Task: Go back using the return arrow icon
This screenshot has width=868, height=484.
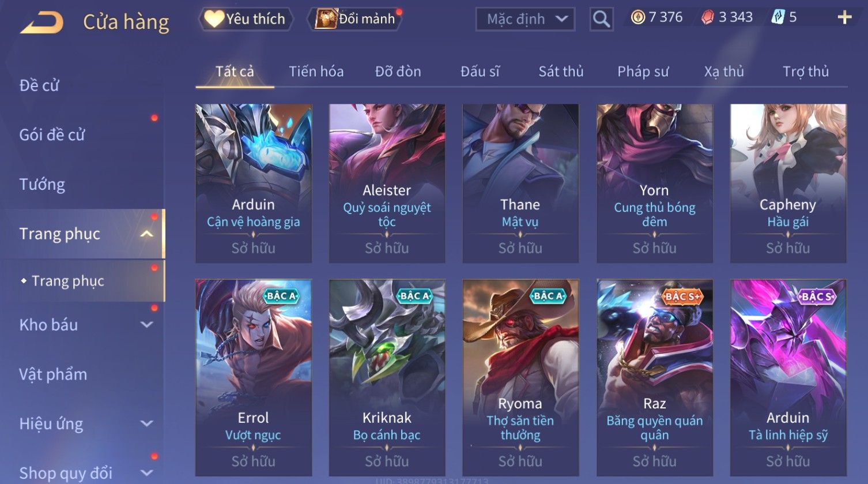Action: coord(41,23)
